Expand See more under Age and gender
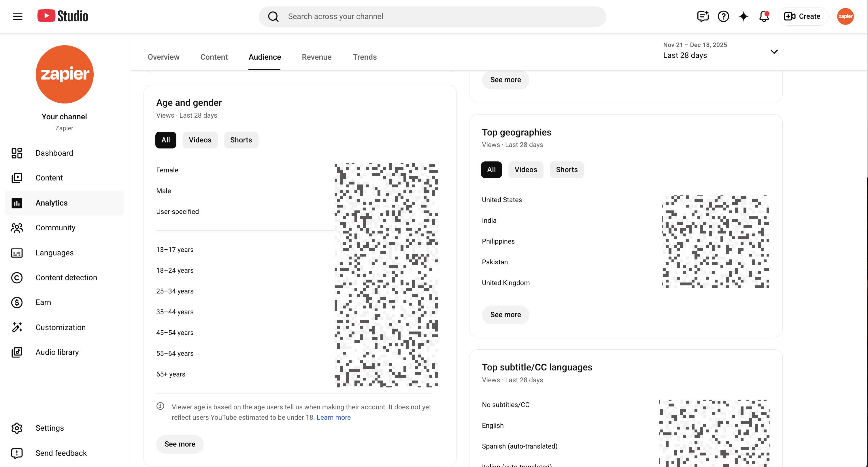 pos(180,444)
